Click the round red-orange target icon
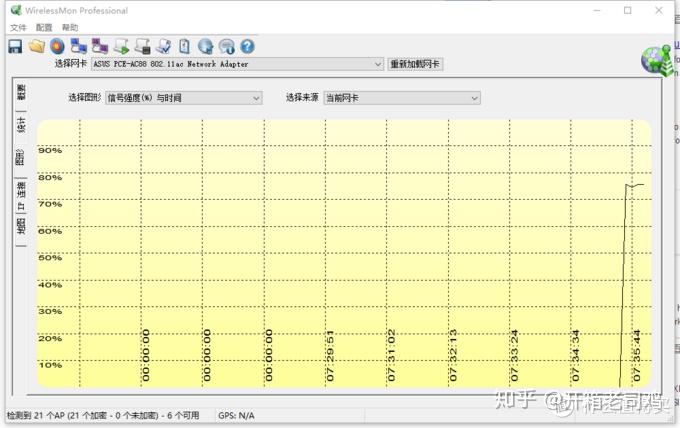Screen dimensions: 680x428 pos(57,46)
